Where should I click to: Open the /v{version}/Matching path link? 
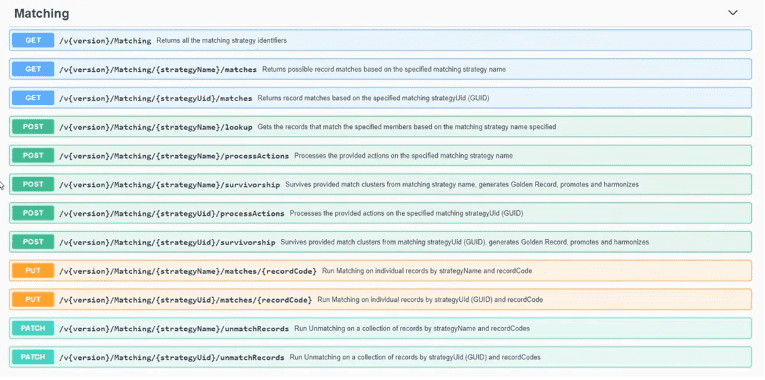[x=105, y=41]
